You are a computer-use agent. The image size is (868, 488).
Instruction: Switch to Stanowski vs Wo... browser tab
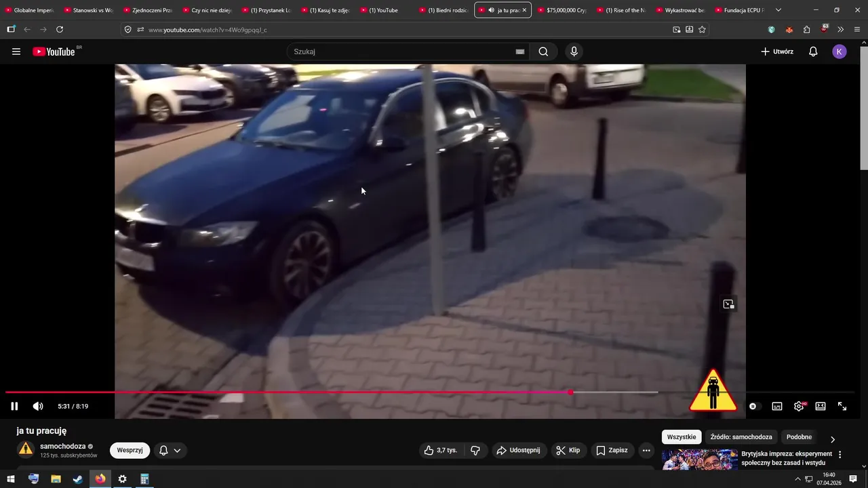click(87, 10)
